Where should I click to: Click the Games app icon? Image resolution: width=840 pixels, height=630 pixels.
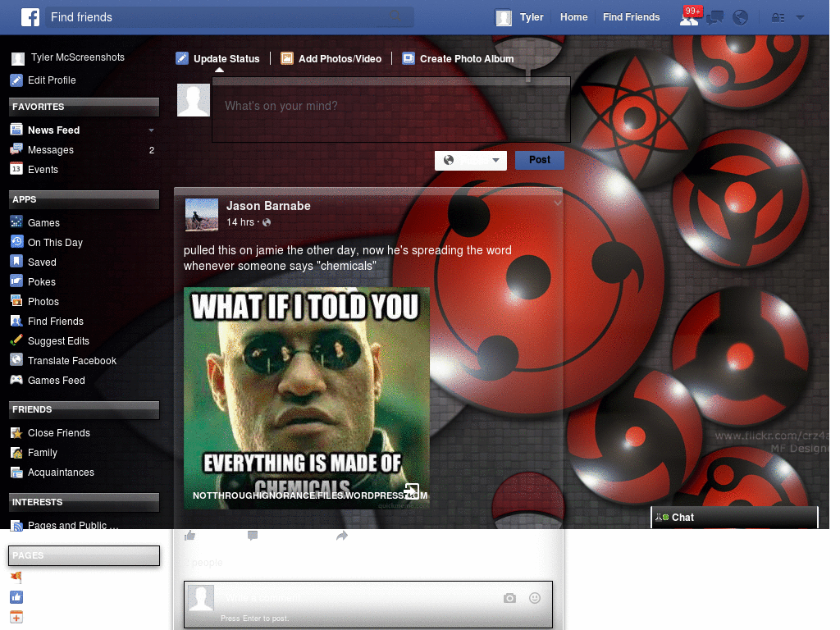(16, 221)
